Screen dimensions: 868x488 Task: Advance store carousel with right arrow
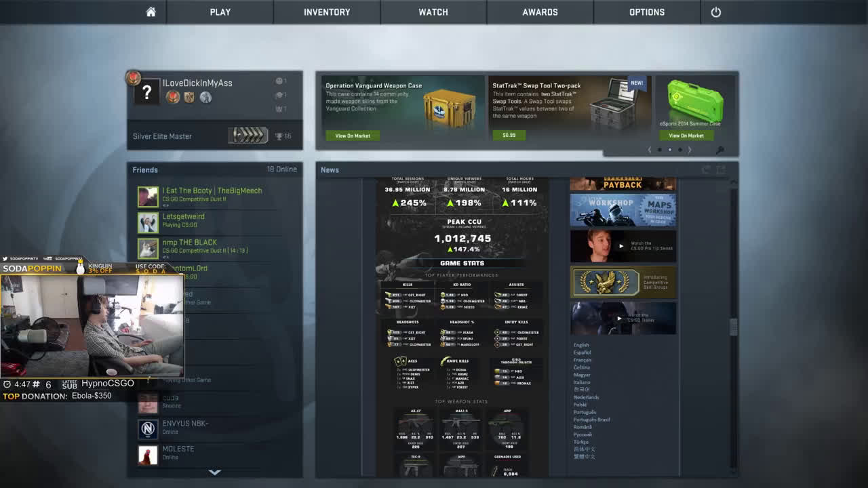tap(690, 150)
